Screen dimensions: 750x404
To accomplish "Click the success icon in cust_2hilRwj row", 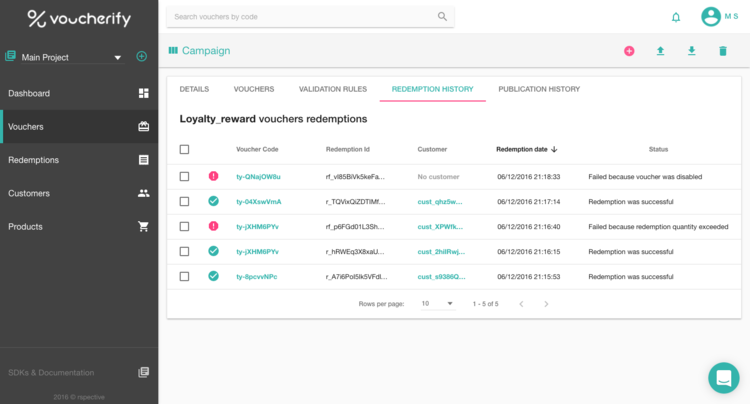I will coord(214,251).
